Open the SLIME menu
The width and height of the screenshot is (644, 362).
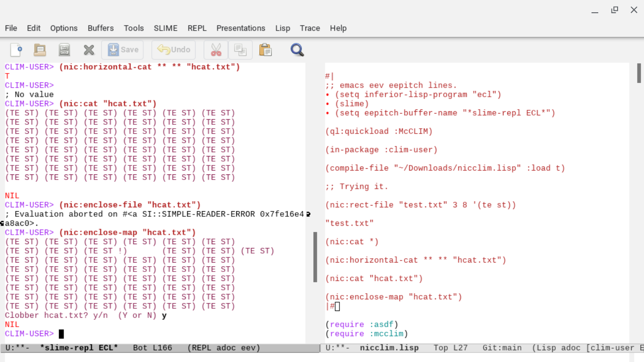pyautogui.click(x=165, y=28)
